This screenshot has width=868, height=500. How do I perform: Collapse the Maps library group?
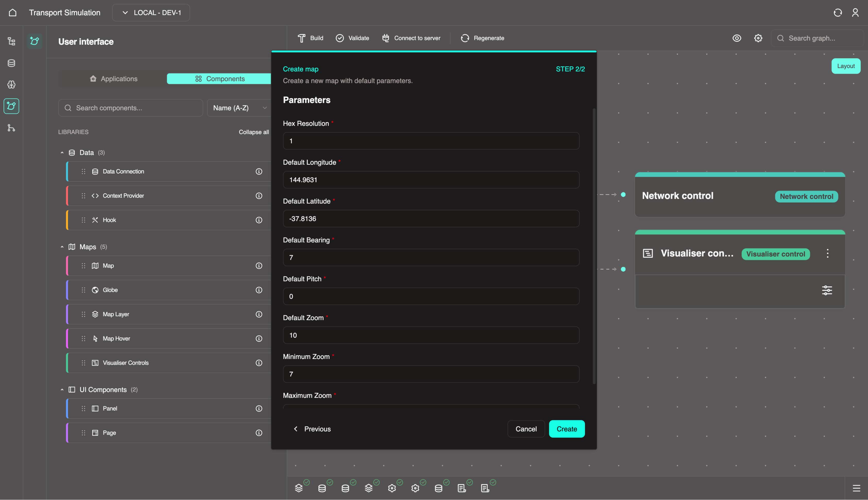coord(62,247)
